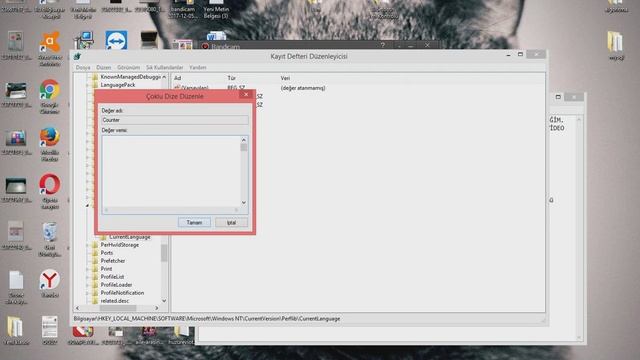Confirm the dialog with Tamam
This screenshot has width=640, height=360.
click(x=194, y=222)
